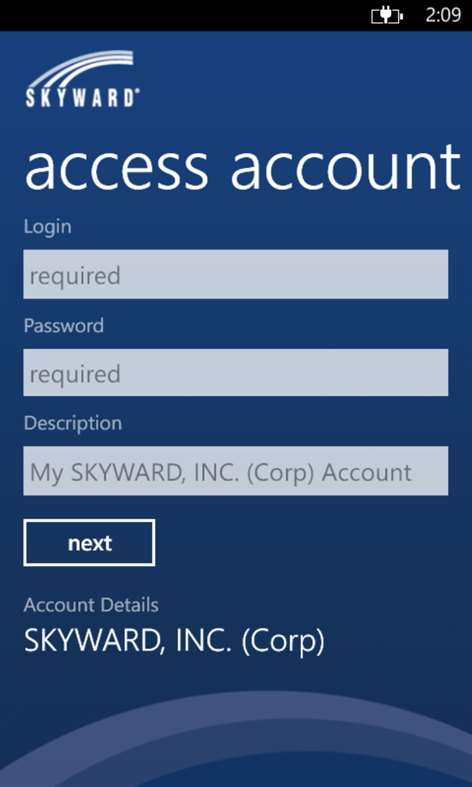The image size is (472, 787).
Task: Tap the Skyward swoosh arcs logo
Action: tap(80, 70)
